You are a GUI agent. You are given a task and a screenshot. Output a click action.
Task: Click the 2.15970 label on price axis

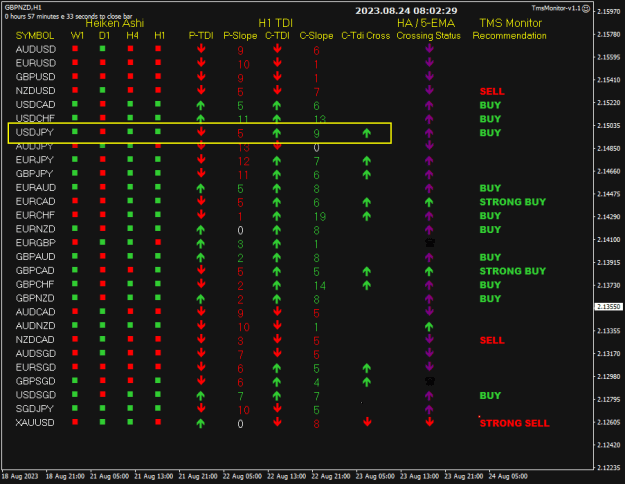point(609,12)
